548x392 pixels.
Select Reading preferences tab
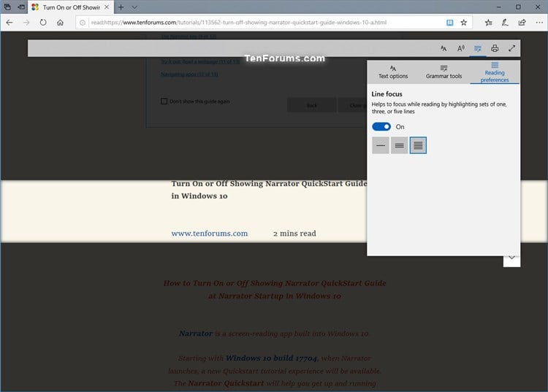(495, 72)
